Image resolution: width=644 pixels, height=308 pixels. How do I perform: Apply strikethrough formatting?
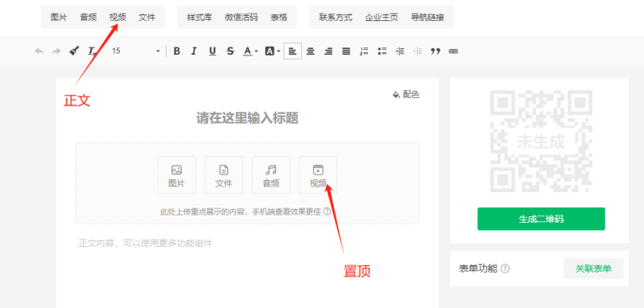coord(230,51)
